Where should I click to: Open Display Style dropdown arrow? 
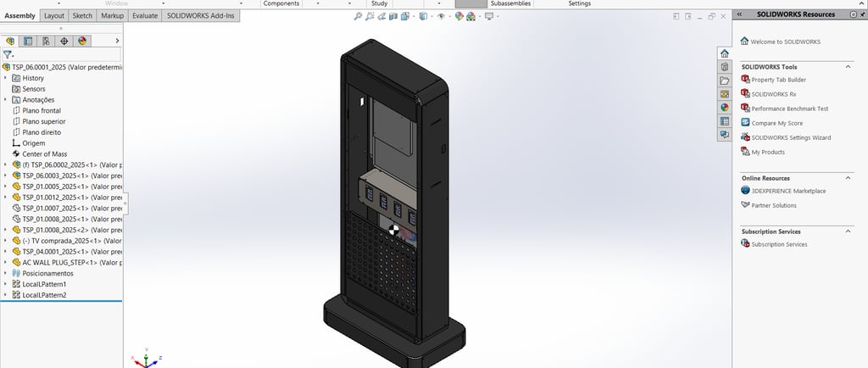coord(431,17)
